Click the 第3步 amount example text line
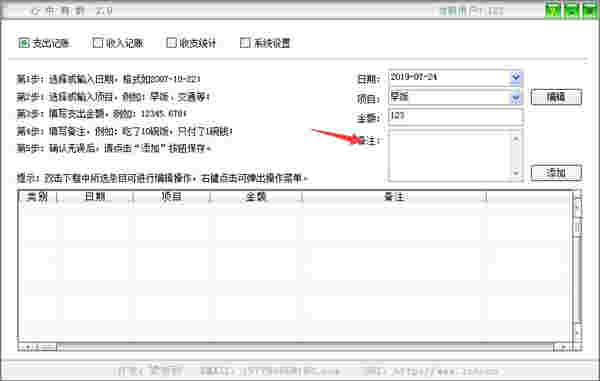This screenshot has height=381, width=600. coord(102,114)
